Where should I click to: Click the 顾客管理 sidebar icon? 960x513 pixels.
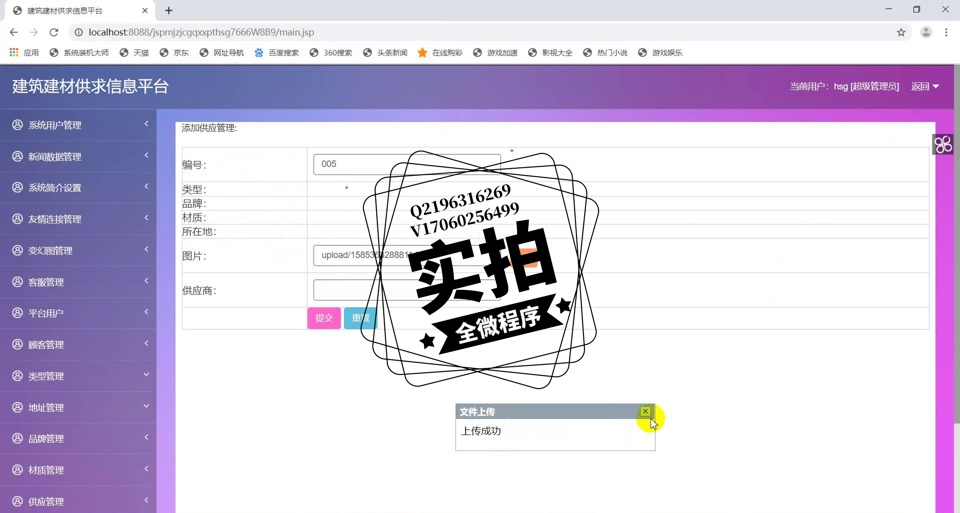17,344
